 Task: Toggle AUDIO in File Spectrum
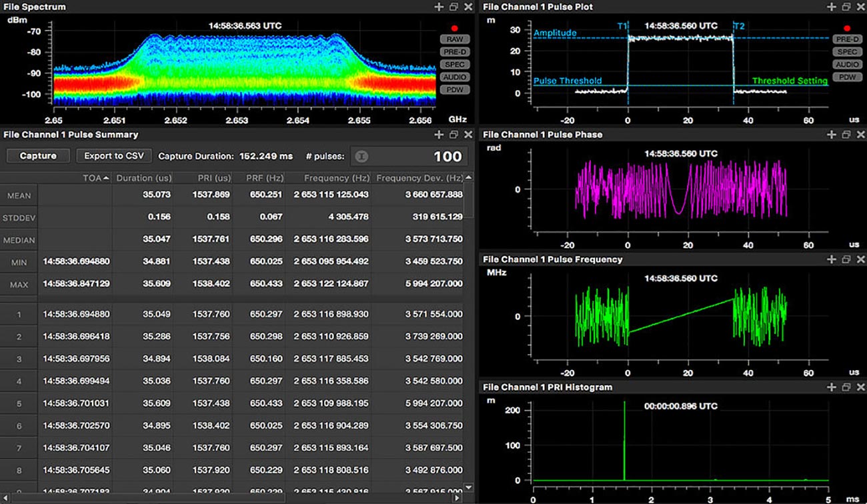(455, 77)
